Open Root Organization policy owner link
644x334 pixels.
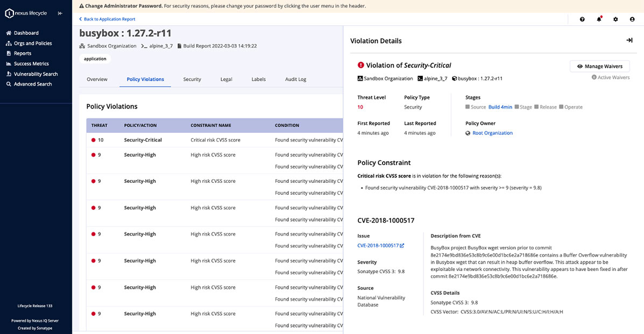(492, 133)
